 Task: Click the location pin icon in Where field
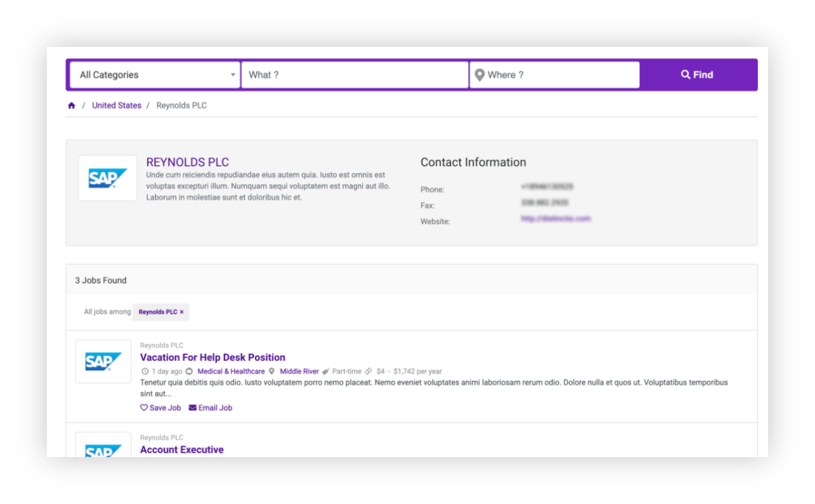coord(480,75)
